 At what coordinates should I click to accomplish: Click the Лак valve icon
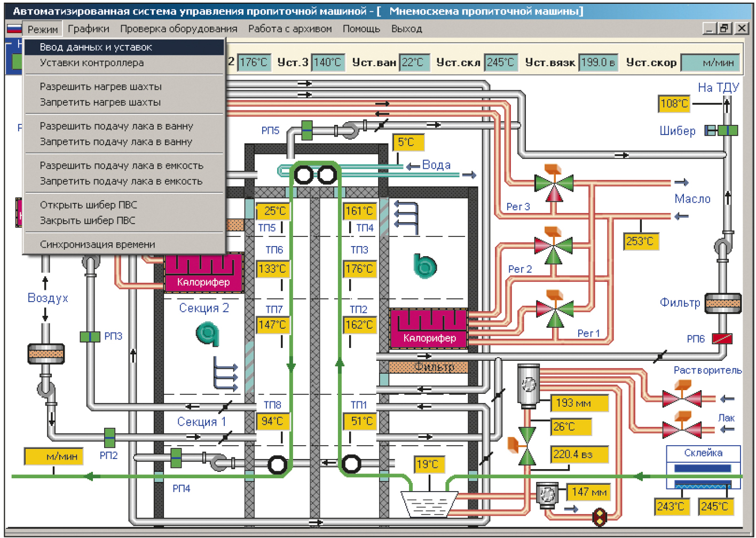682,428
